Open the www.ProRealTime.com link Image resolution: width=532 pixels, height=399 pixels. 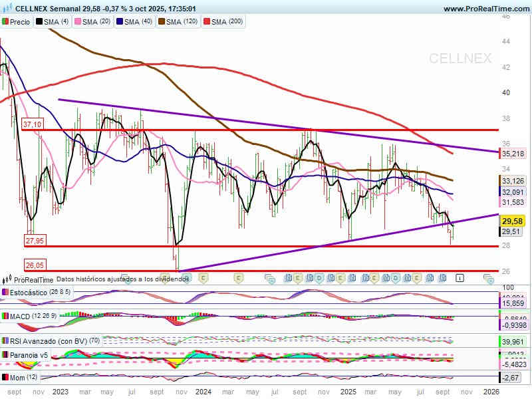(485, 9)
